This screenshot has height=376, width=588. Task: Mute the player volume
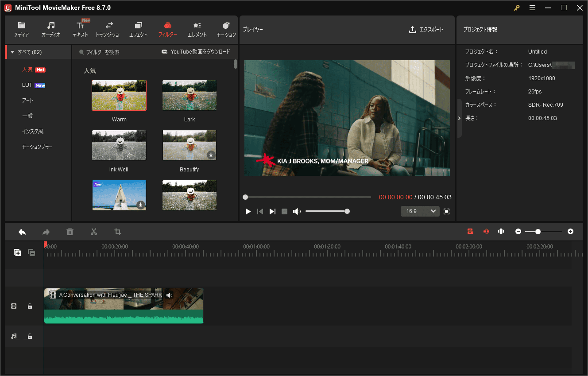(x=297, y=212)
